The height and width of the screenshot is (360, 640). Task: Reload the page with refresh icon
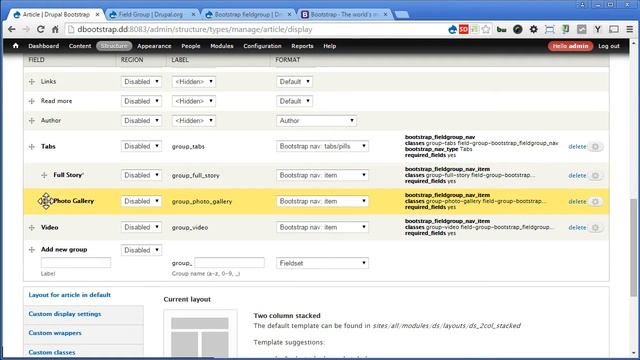click(x=40, y=29)
